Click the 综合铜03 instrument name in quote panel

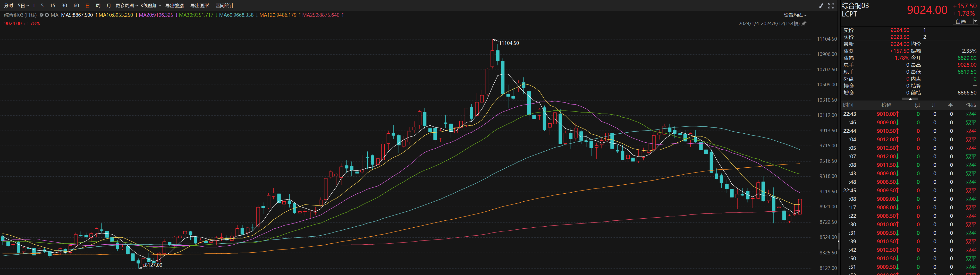855,6
